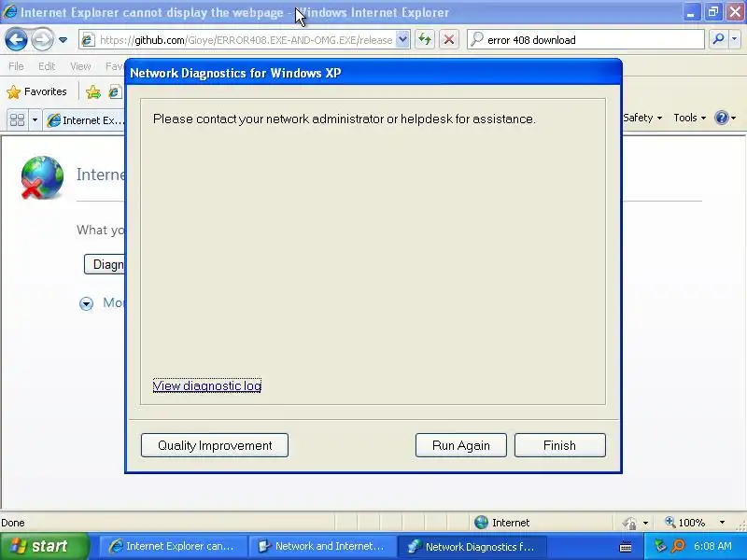Image resolution: width=747 pixels, height=560 pixels.
Task: Open the Safety menu in command bar
Action: coord(642,118)
